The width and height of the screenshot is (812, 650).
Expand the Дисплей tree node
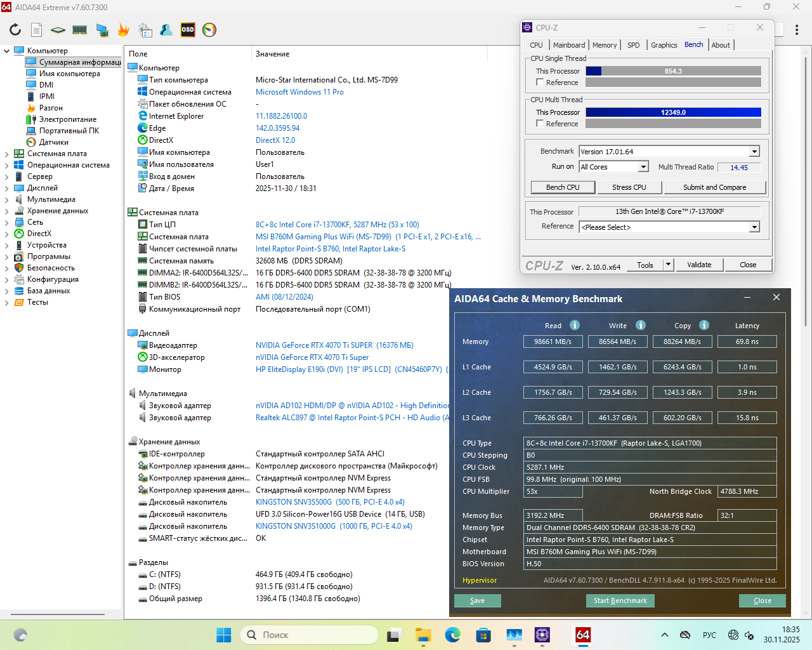coord(7,188)
